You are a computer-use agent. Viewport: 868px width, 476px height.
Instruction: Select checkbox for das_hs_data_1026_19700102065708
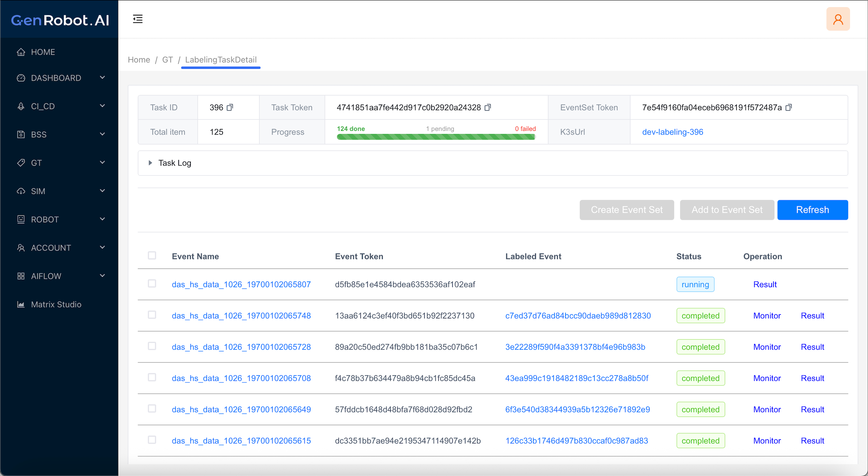152,377
